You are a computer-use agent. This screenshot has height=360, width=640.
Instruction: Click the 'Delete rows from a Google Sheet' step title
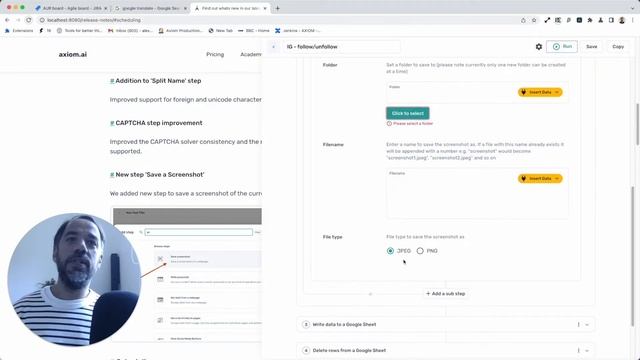pyautogui.click(x=349, y=350)
